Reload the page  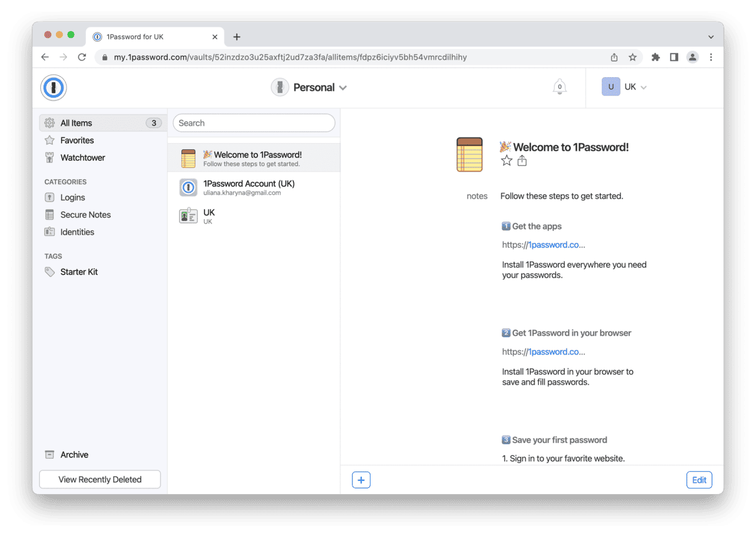click(82, 57)
